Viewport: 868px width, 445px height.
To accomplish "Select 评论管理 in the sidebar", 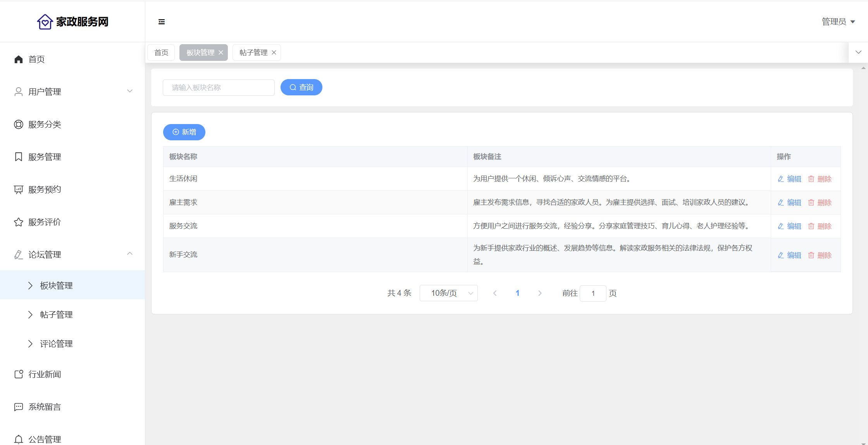I will 56,344.
